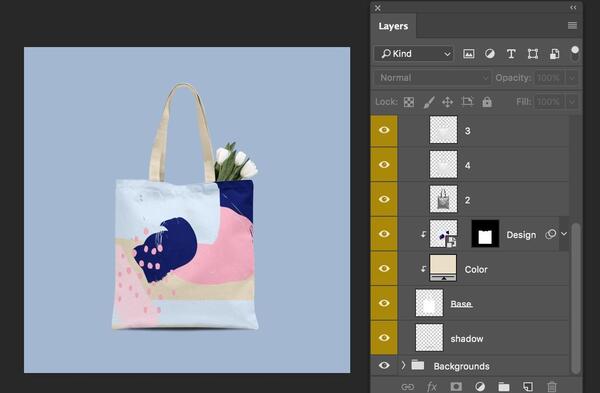Collapse the panel with double arrows
The height and width of the screenshot is (393, 600).
coord(573,8)
